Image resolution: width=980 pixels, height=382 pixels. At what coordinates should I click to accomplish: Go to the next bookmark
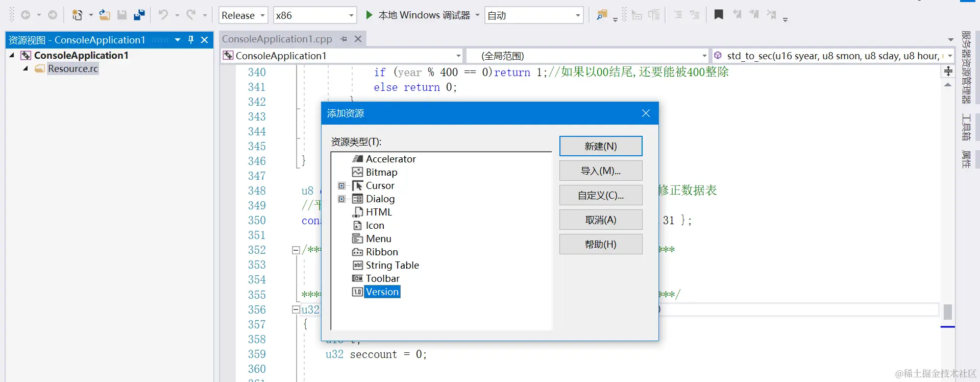[754, 15]
